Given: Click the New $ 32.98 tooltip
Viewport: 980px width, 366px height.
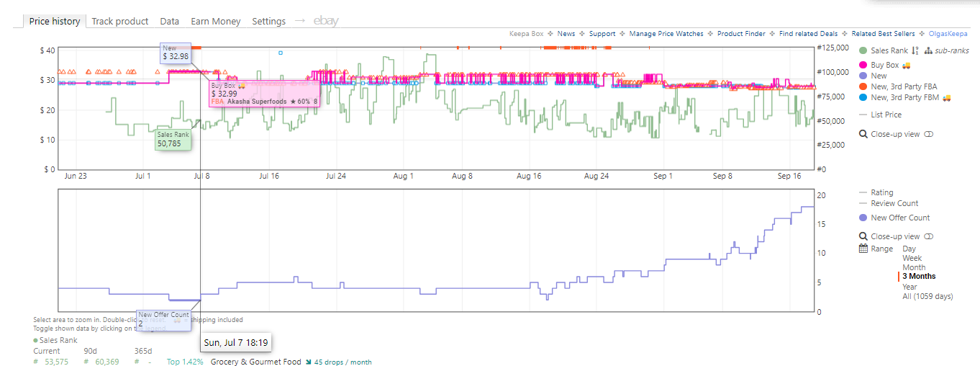Looking at the screenshot, I should 175,53.
